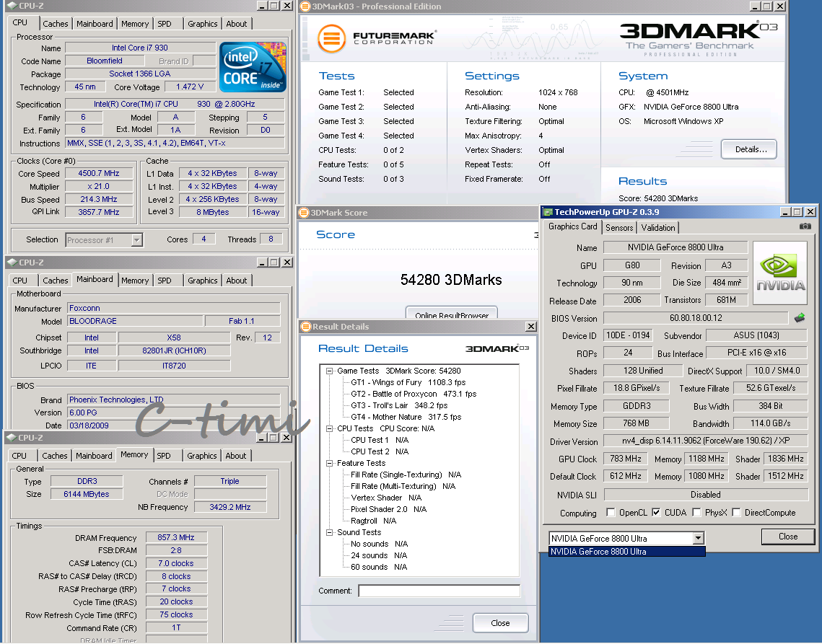Screen dimensions: 822x644
Task: Click the Foxconn manufacturer field
Action: click(173, 308)
